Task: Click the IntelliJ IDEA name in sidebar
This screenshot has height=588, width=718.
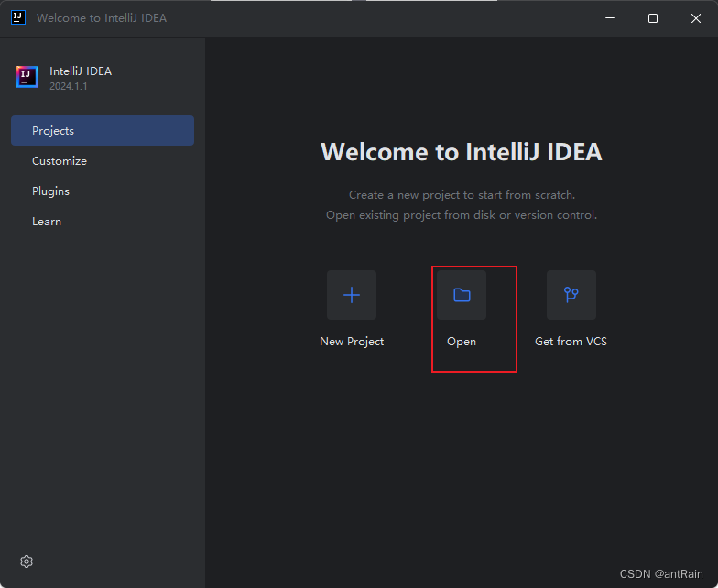Action: pos(81,71)
